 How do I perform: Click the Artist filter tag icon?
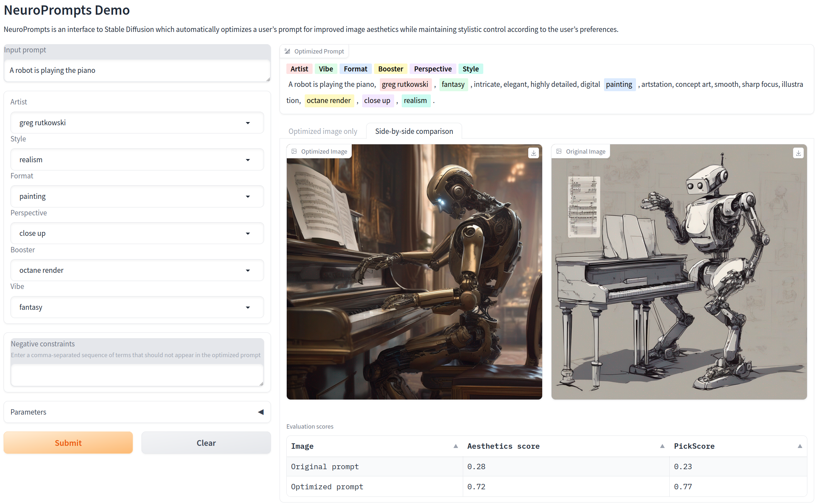(299, 69)
